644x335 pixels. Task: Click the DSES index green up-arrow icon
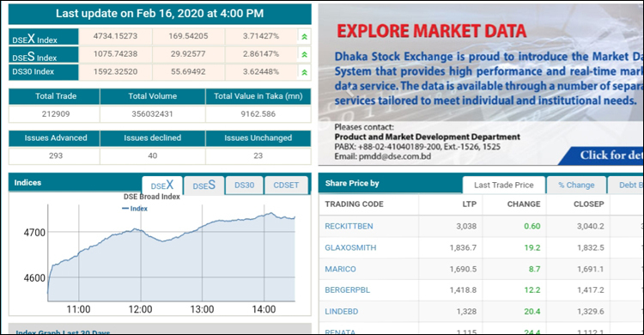[x=304, y=54]
